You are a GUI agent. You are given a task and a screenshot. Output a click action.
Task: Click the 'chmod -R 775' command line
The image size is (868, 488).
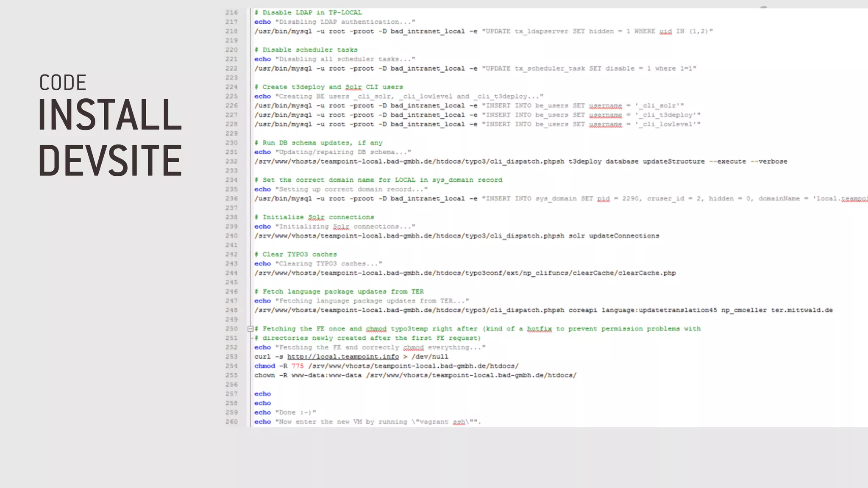click(387, 366)
